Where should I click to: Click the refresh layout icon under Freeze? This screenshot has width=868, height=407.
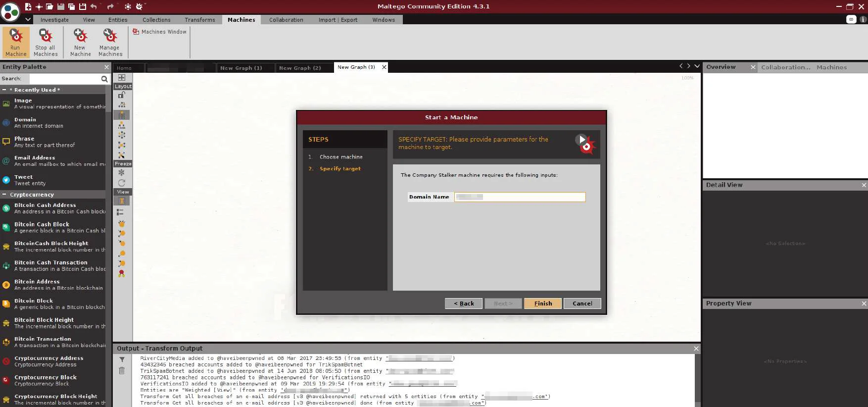[x=122, y=183]
